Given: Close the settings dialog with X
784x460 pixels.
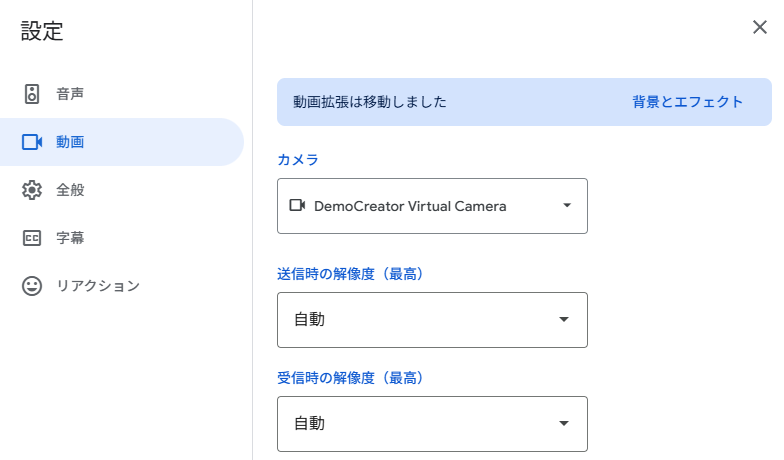Looking at the screenshot, I should click(760, 27).
